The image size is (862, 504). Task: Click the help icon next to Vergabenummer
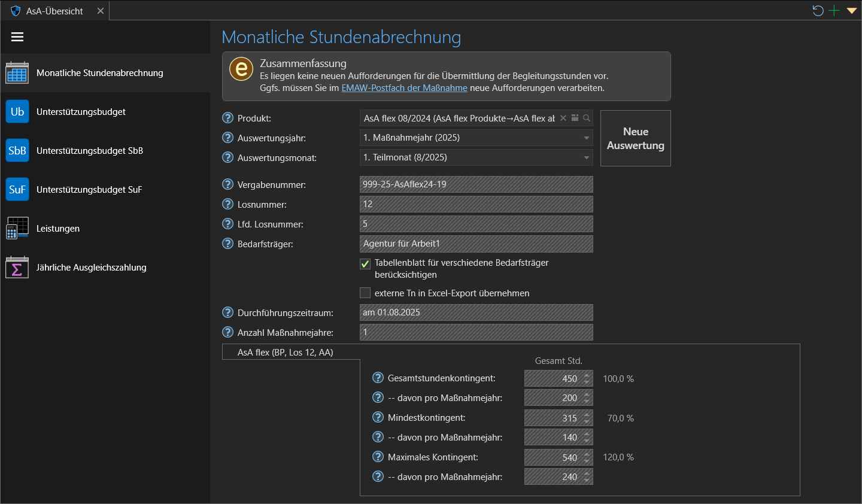click(x=227, y=184)
